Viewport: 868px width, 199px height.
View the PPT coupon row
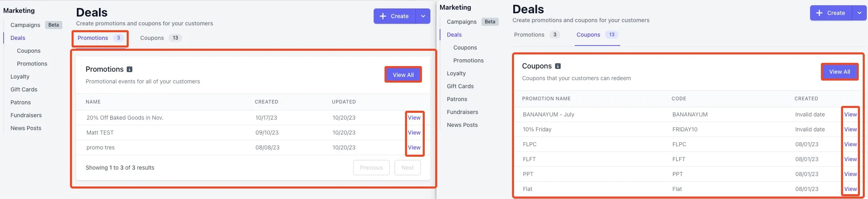coord(850,174)
